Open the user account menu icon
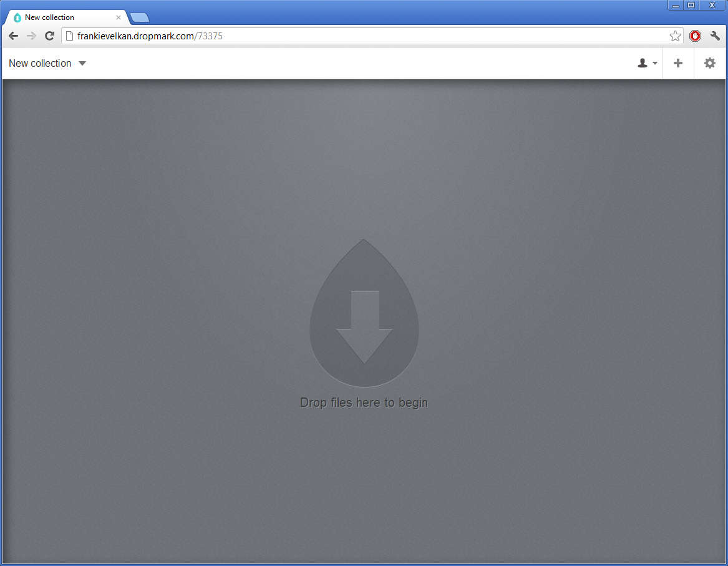 (x=647, y=63)
